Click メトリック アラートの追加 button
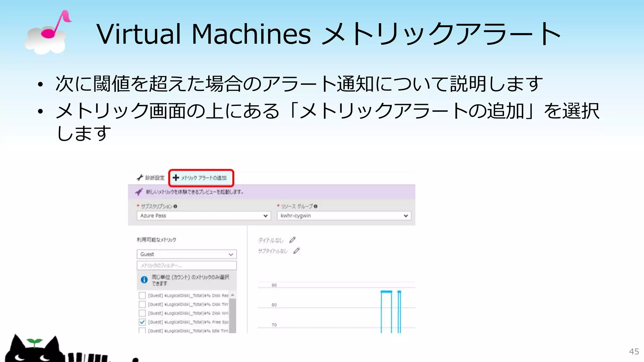644x362 pixels. pyautogui.click(x=201, y=178)
